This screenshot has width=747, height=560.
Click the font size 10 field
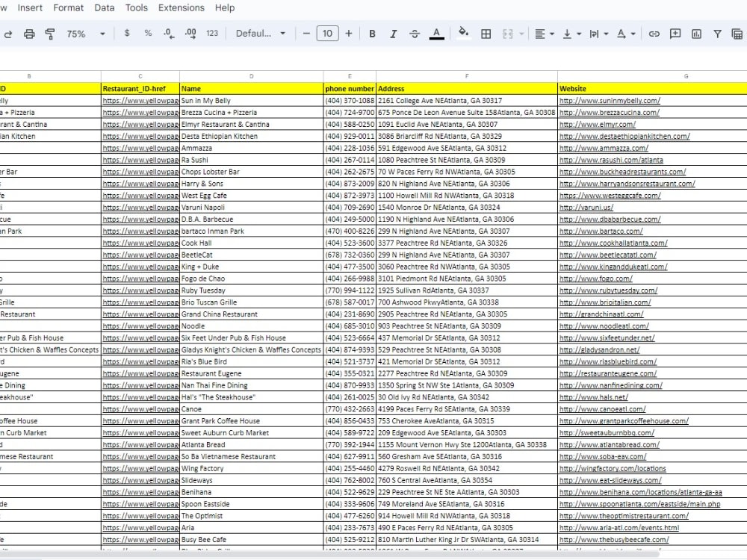tap(327, 34)
